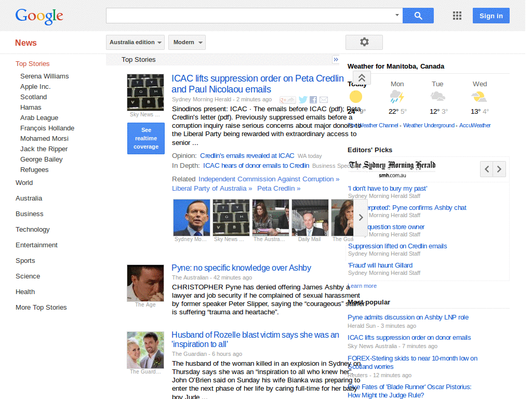Open the Modern layout dropdown
Image resolution: width=532 pixels, height=399 pixels.
(187, 43)
